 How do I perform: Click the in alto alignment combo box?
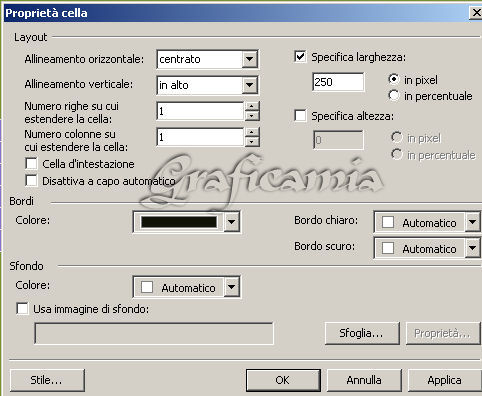point(207,85)
